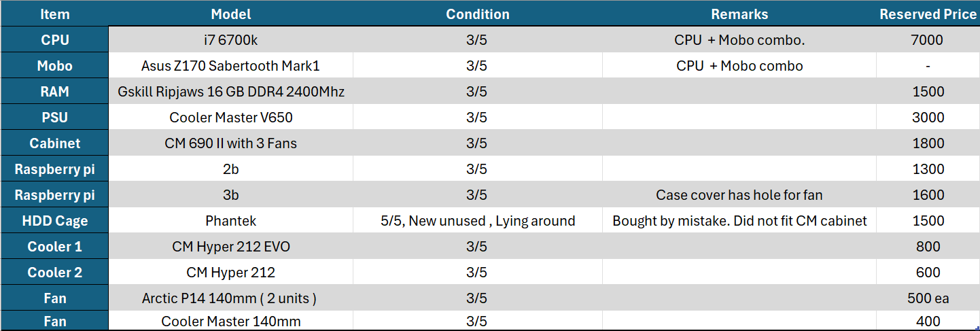This screenshot has width=980, height=331.
Task: Select the Gskill Ripjaws 16 GB DDR4 cell
Action: 231,92
